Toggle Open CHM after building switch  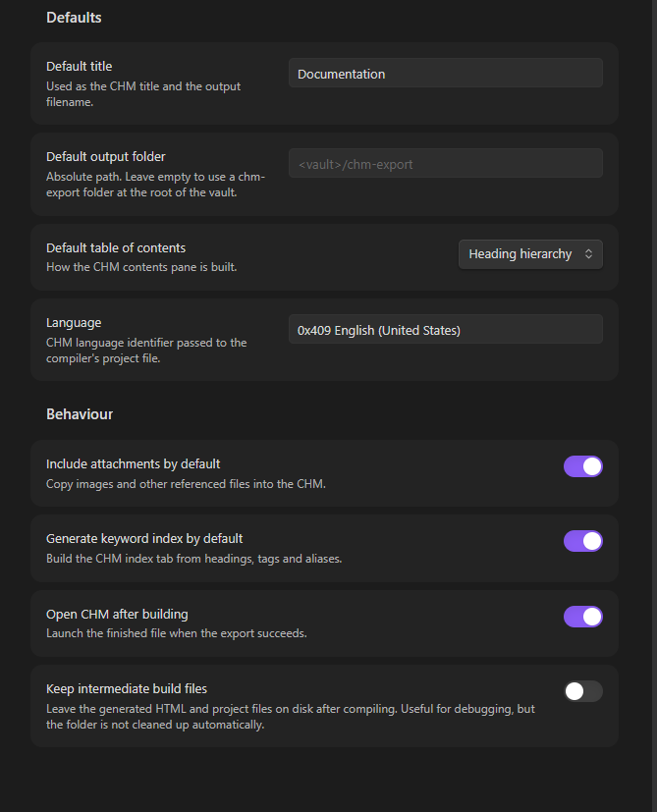click(x=583, y=617)
